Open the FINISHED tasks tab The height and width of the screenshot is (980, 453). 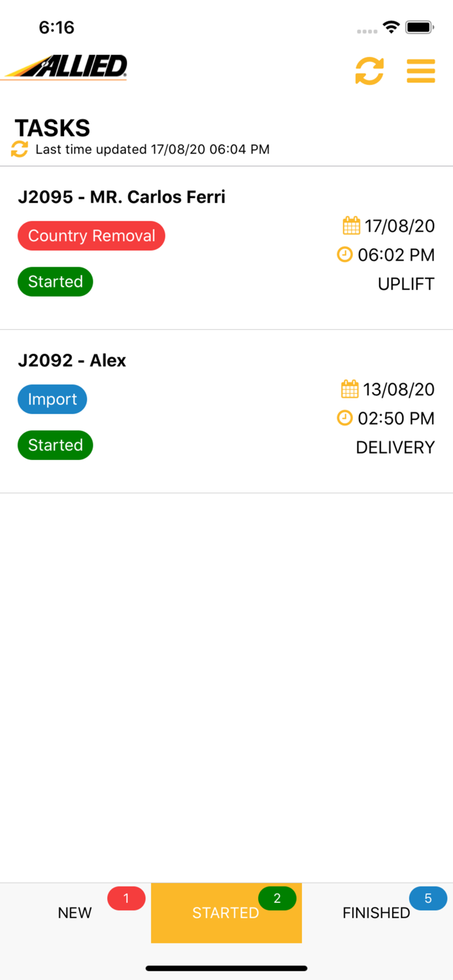[x=376, y=913]
